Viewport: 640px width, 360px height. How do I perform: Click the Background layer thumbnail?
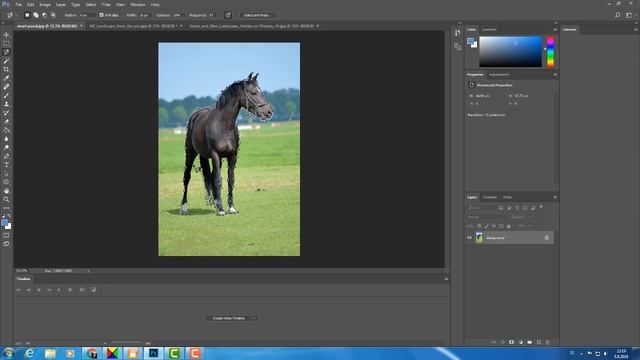[479, 238]
